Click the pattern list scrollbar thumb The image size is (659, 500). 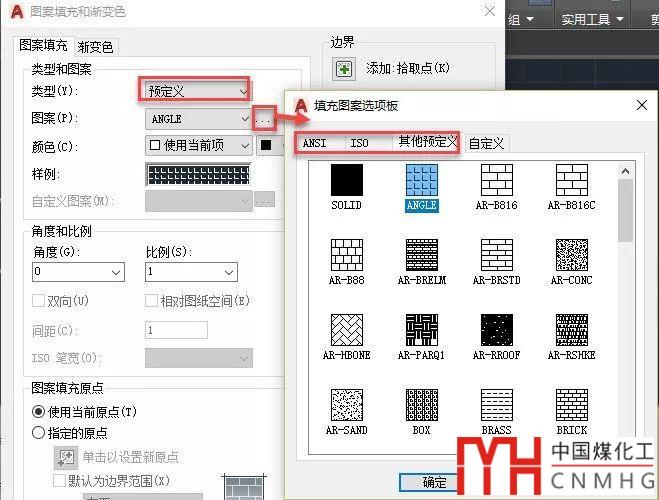coord(625,210)
